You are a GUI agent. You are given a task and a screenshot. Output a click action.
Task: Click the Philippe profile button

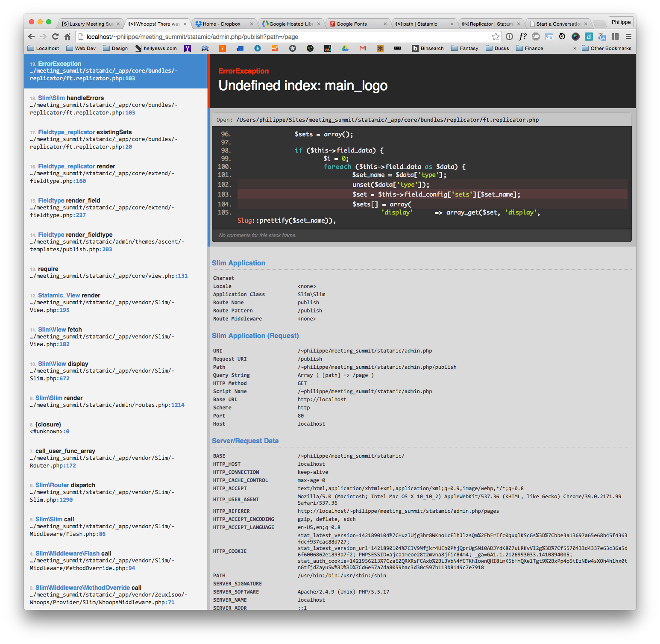point(621,22)
